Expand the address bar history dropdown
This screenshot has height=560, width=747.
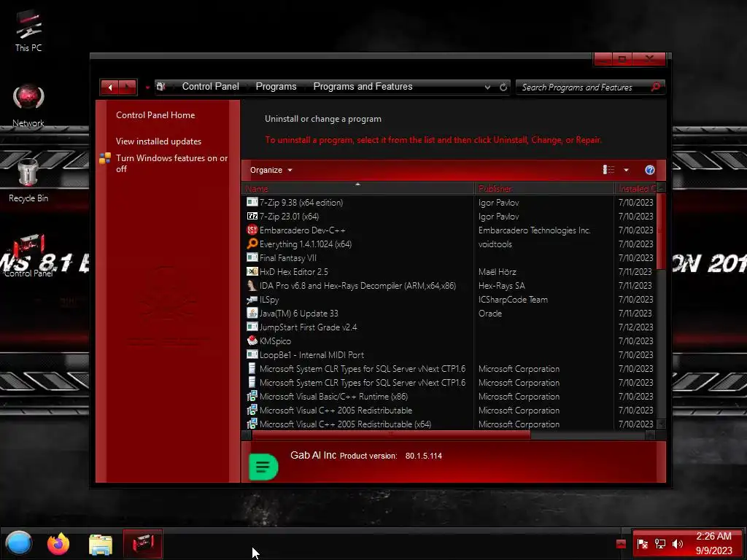(487, 87)
